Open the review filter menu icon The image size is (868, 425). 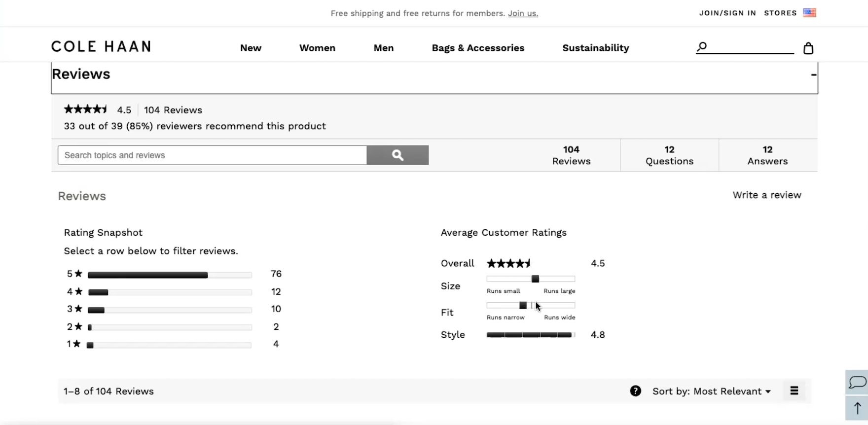pos(794,391)
